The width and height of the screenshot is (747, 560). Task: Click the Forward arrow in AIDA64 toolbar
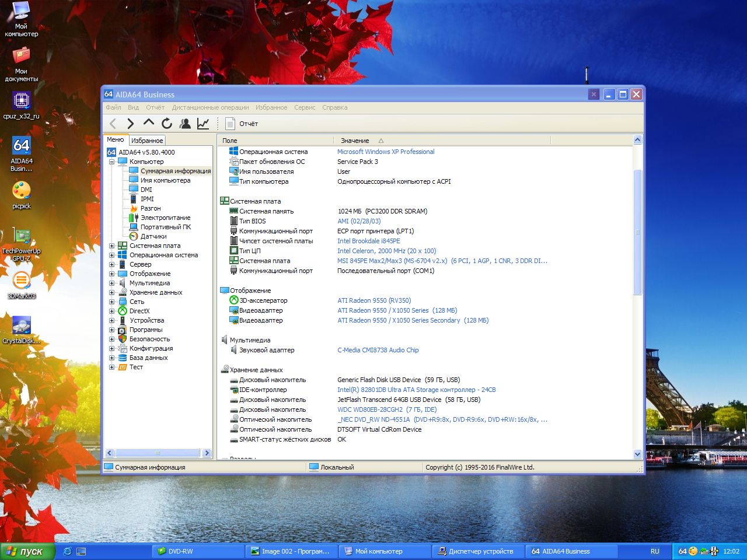coord(131,123)
